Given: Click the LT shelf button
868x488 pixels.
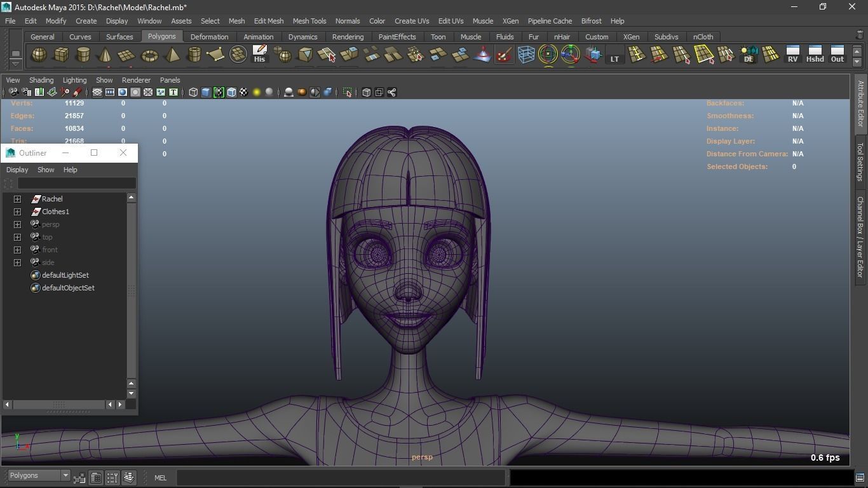Looking at the screenshot, I should (614, 55).
